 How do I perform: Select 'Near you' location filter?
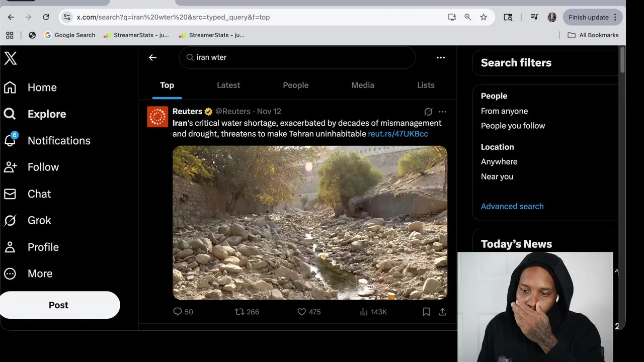497,176
